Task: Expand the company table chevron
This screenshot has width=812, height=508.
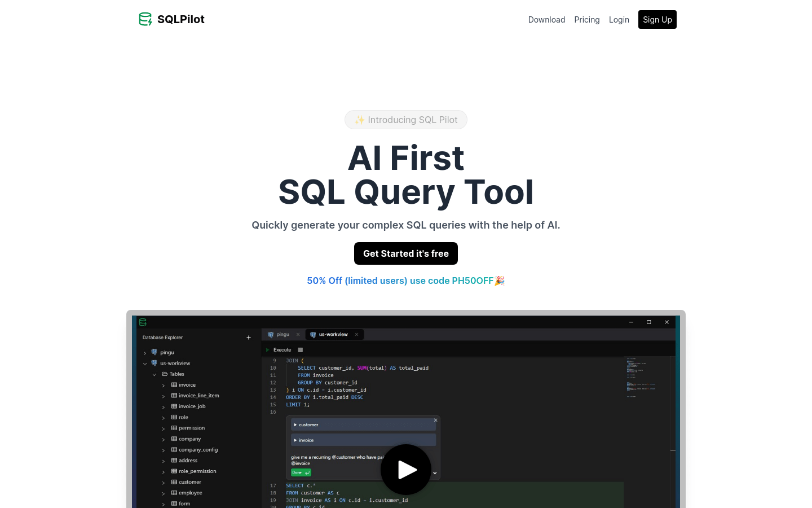Action: pos(164,439)
